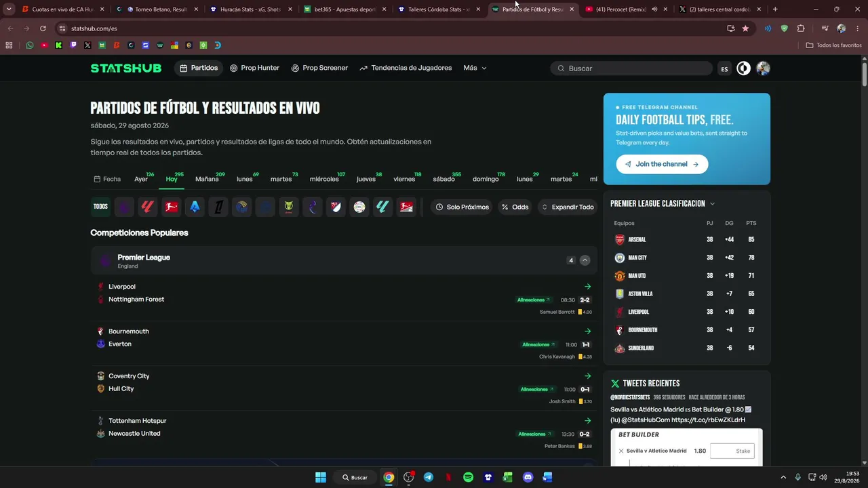Toggle Solo Próximos filter
Screen dimensions: 868x488
click(462, 207)
